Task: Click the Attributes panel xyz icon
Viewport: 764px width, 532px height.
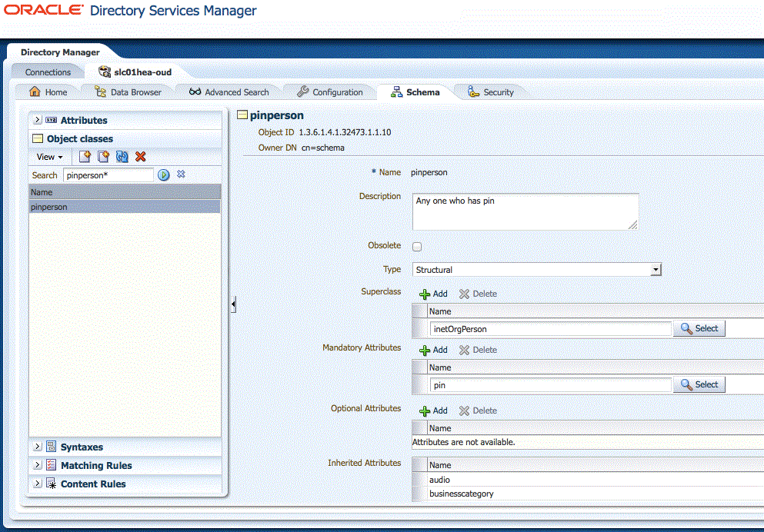Action: (x=51, y=120)
